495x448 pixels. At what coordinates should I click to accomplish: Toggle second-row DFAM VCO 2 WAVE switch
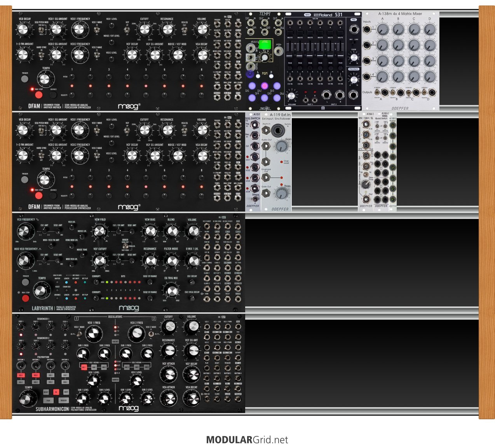coord(96,155)
